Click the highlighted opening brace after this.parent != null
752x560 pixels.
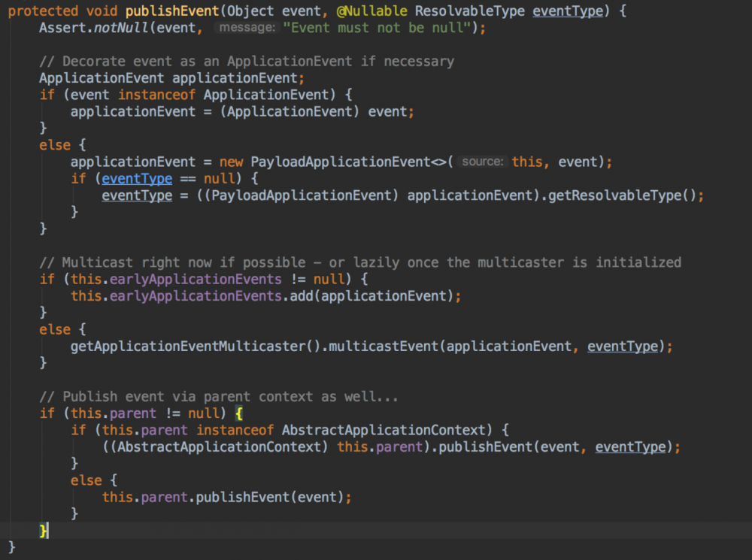coord(238,413)
